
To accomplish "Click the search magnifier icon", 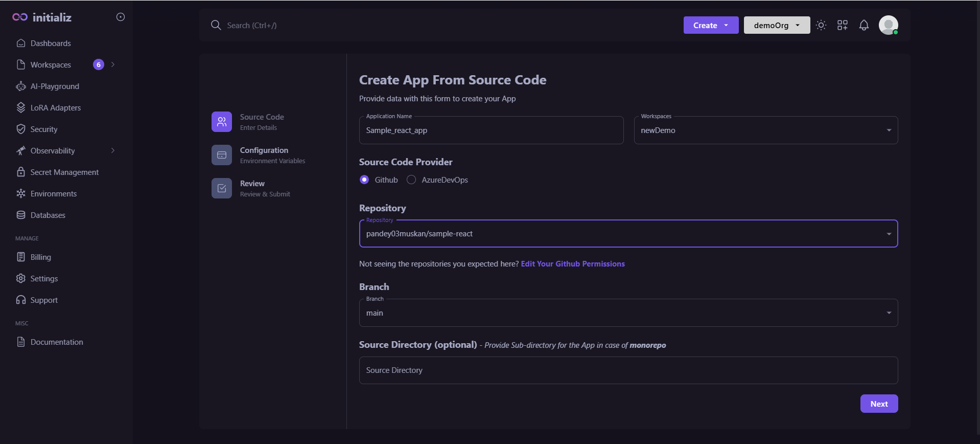I will (216, 25).
